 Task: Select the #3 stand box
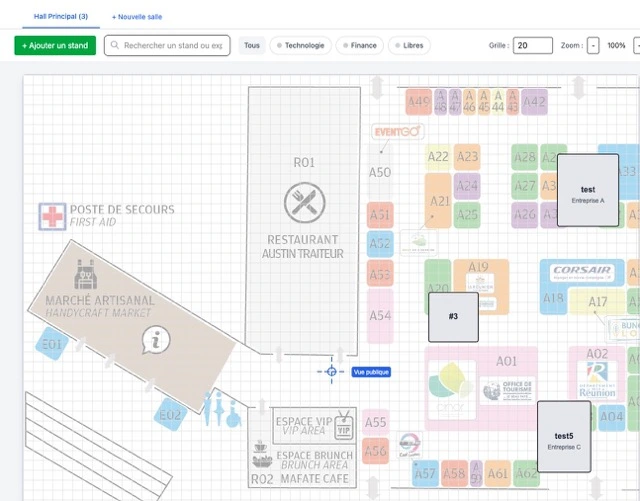tap(453, 317)
